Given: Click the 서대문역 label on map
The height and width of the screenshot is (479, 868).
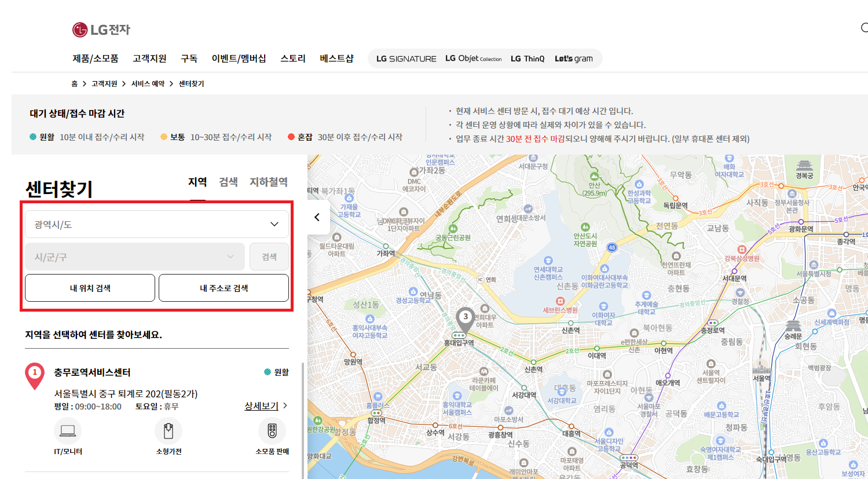Looking at the screenshot, I should click(734, 279).
